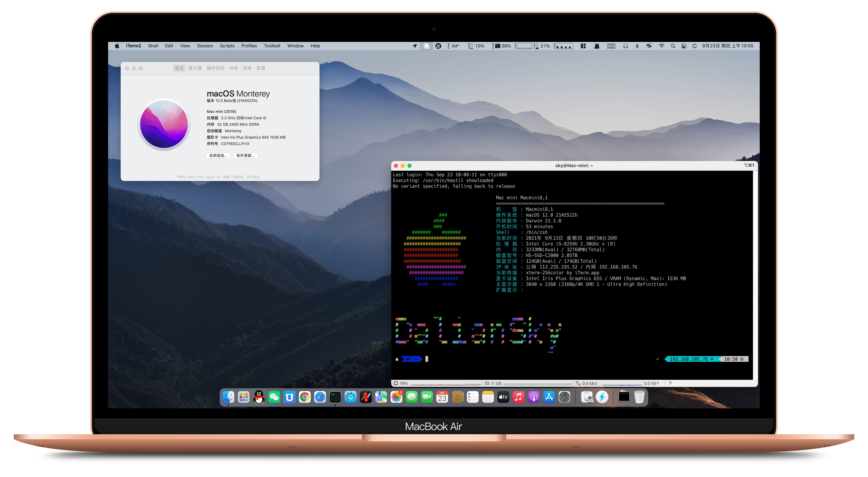Click the 0.0 kB↓ network status item
Viewport: 868px width, 477px height.
[x=586, y=384]
